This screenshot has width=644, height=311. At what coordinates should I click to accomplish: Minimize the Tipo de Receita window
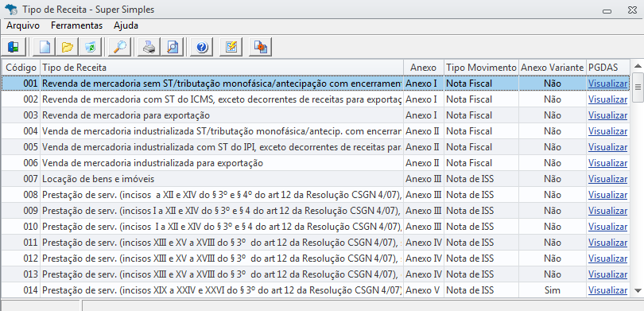pos(607,10)
